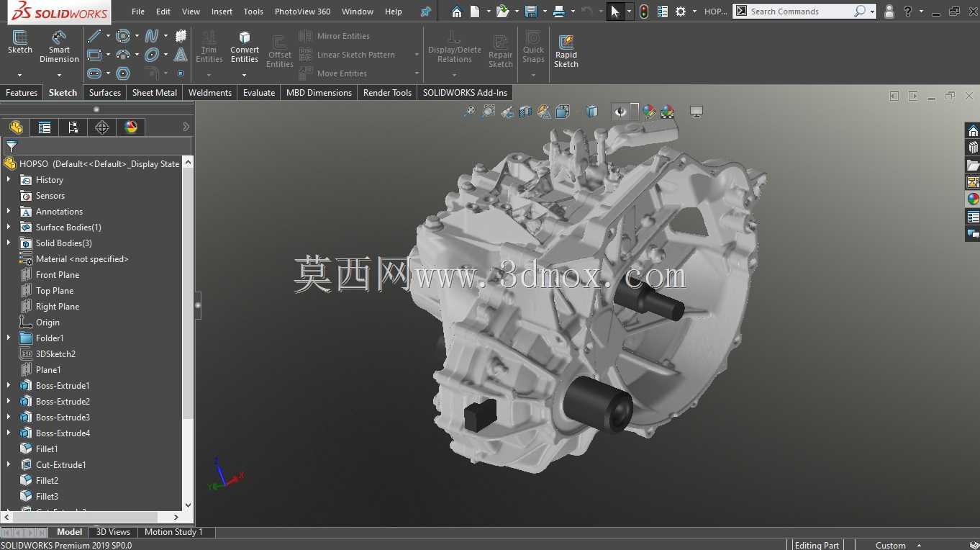This screenshot has height=550, width=980.
Task: Expand the Folder1 tree node
Action: [x=9, y=338]
